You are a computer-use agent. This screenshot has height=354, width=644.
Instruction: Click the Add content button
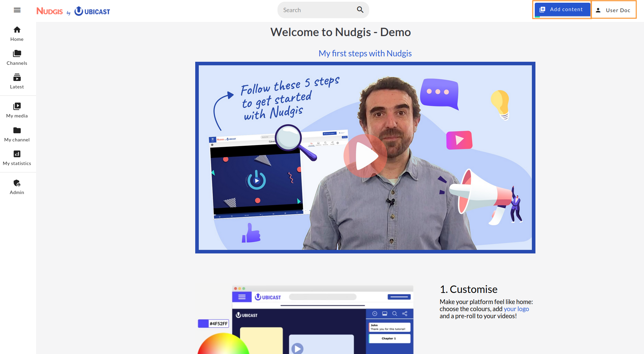pos(562,9)
